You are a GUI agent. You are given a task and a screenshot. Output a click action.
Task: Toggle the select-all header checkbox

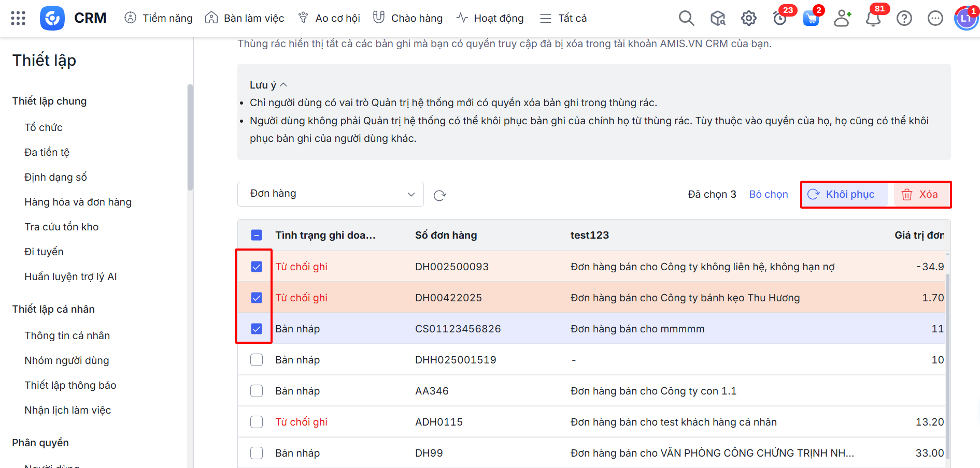tap(257, 235)
